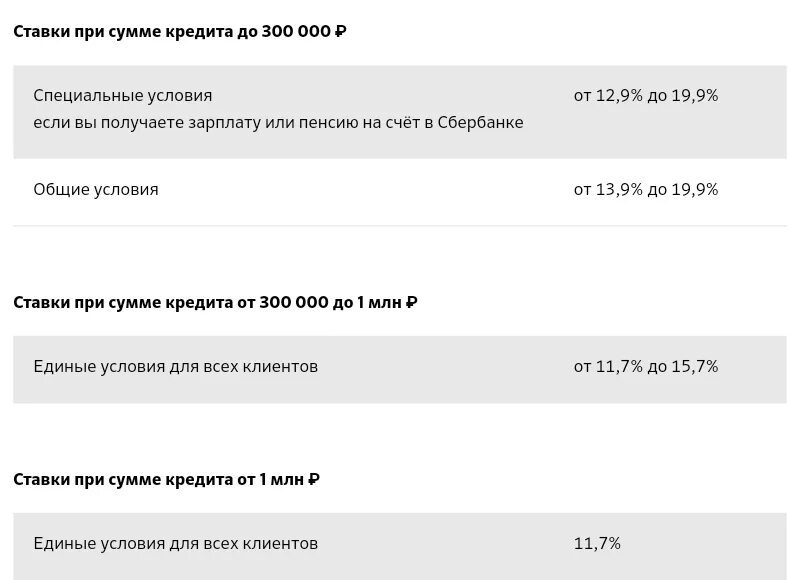Click the ruble sign after '300 000' in first heading
The image size is (789, 580).
pos(341,31)
